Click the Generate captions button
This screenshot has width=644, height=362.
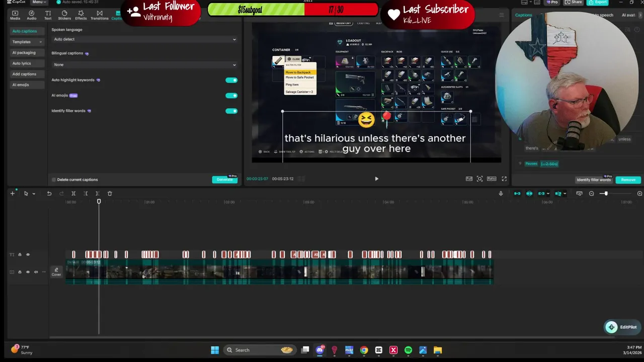tap(224, 179)
